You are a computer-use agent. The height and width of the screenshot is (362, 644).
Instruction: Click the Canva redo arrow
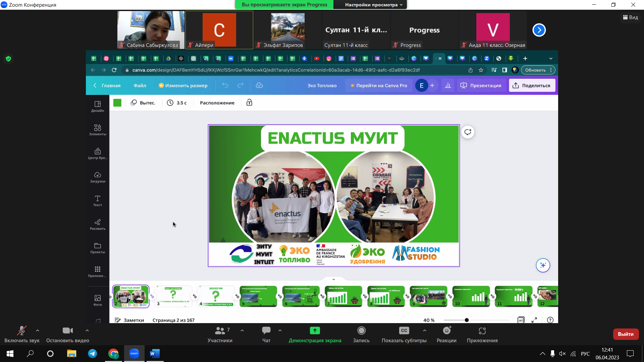pyautogui.click(x=240, y=85)
